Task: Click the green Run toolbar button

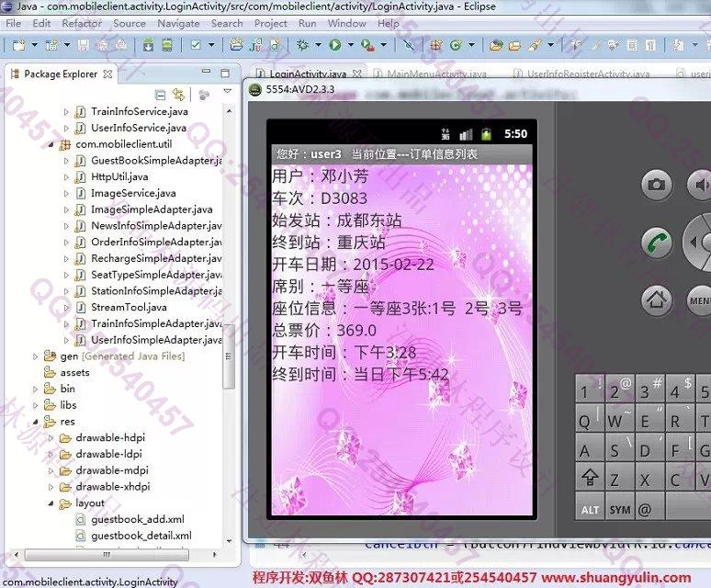Action: (335, 45)
